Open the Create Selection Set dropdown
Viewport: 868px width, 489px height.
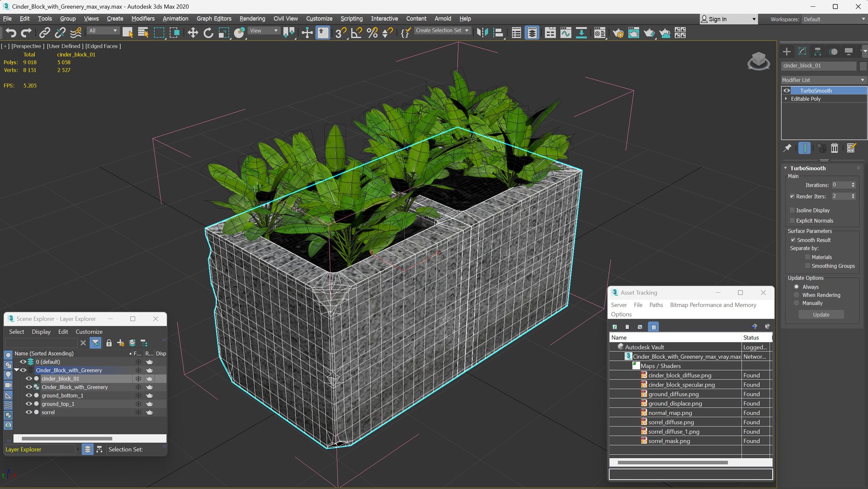tap(442, 30)
